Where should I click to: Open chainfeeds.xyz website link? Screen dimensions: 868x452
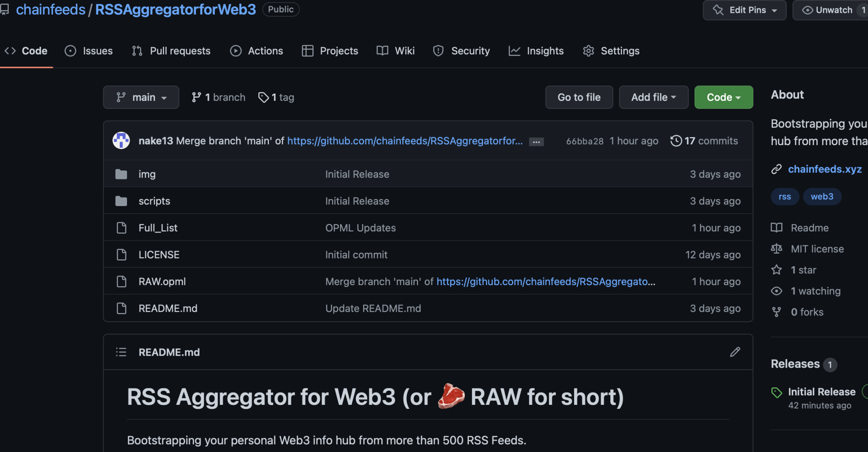(x=825, y=169)
